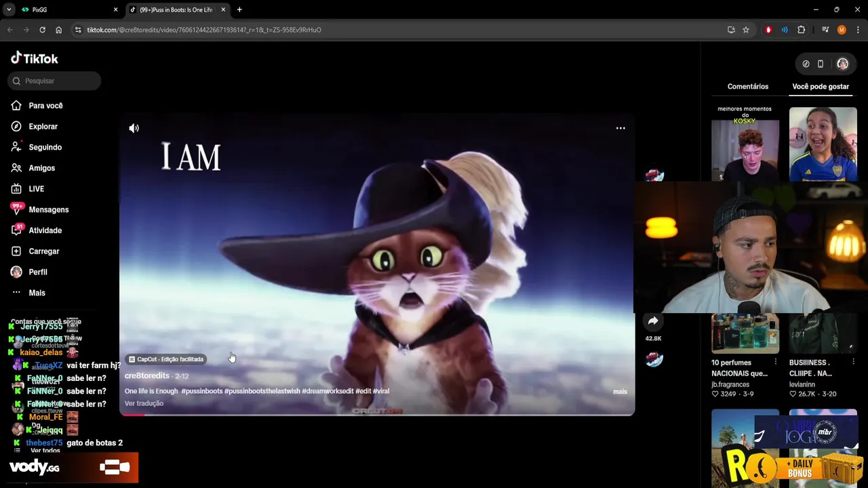Image resolution: width=868 pixels, height=488 pixels.
Task: Open the Perfil page
Action: coord(37,272)
